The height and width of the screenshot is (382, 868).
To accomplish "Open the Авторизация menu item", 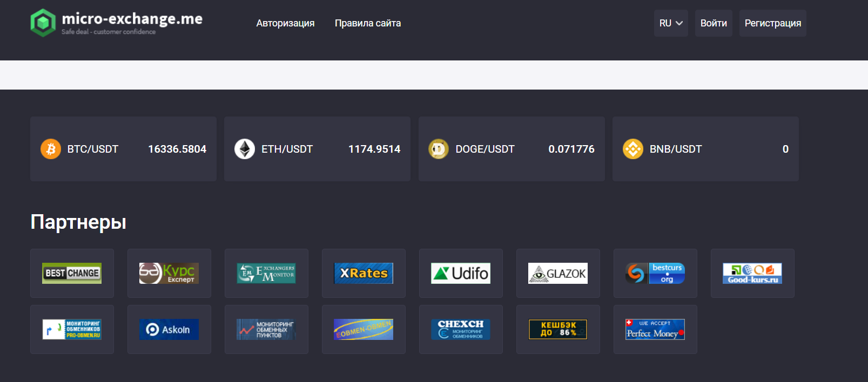I will coord(285,23).
